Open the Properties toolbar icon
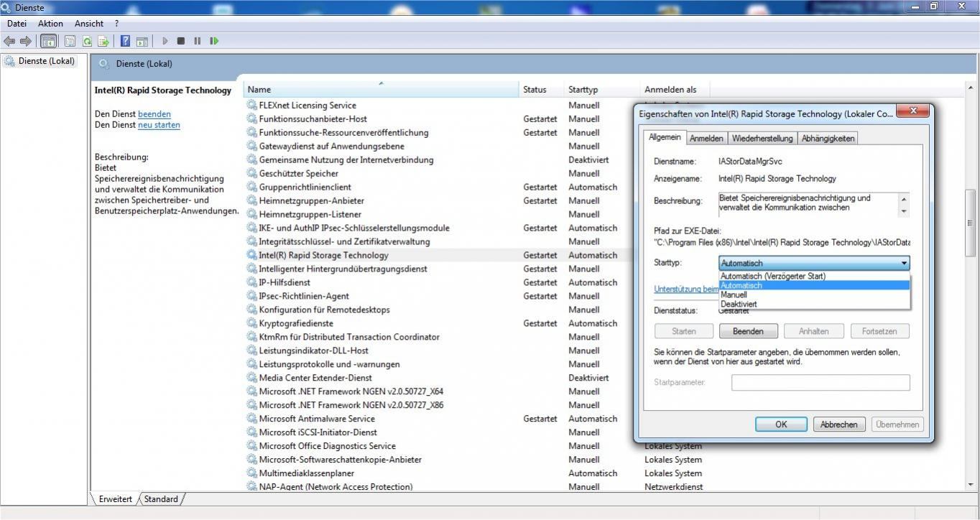Viewport: 980px width, 520px height. [x=70, y=41]
